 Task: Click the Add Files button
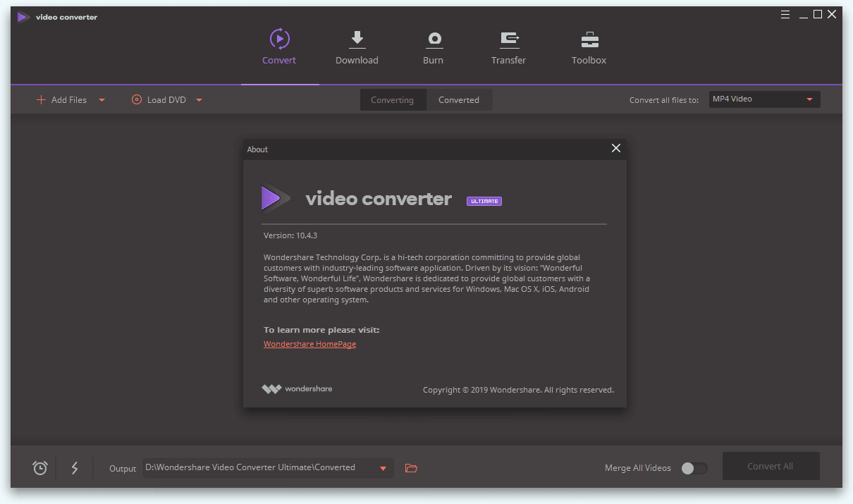click(61, 100)
